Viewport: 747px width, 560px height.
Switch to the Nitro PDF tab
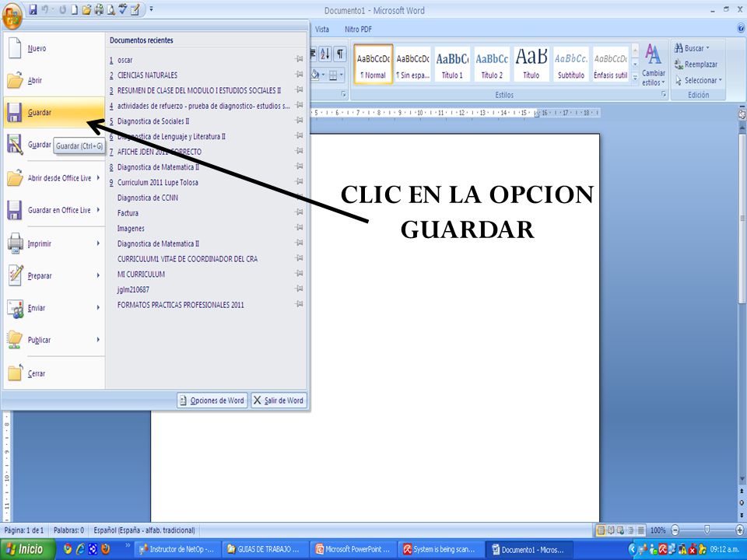pos(358,29)
